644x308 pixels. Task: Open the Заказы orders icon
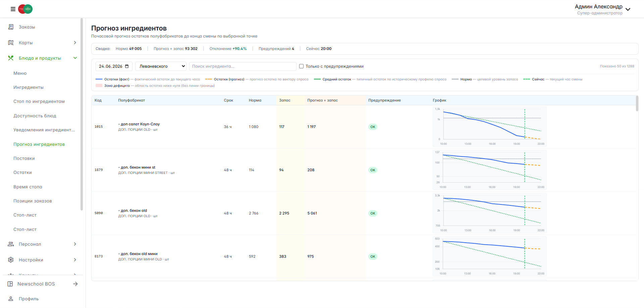[x=11, y=27]
